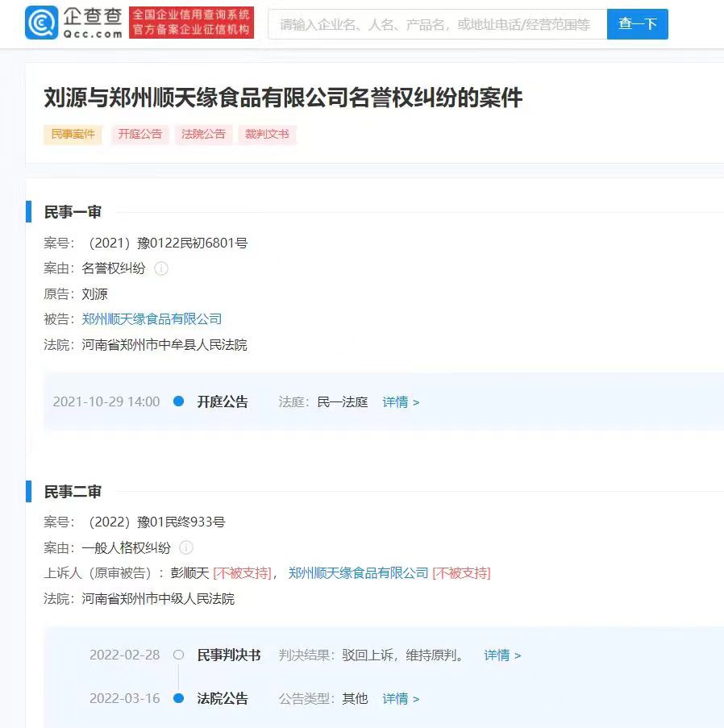Click the 2022-02-28 judgment date
The image size is (724, 728).
(124, 655)
